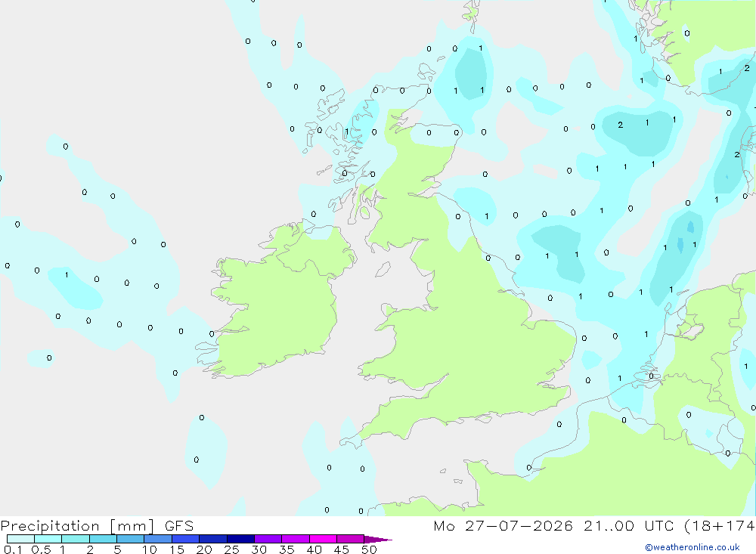Click the "30" legend scale label

pyautogui.click(x=259, y=549)
